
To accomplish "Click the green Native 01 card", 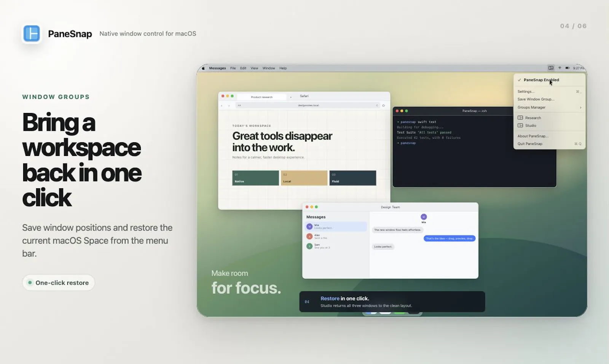I will point(255,178).
